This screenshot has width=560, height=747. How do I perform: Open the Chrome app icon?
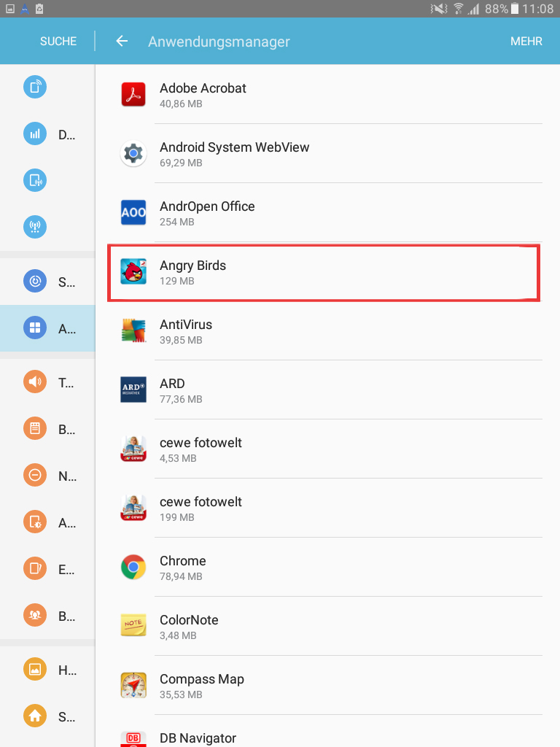tap(133, 567)
